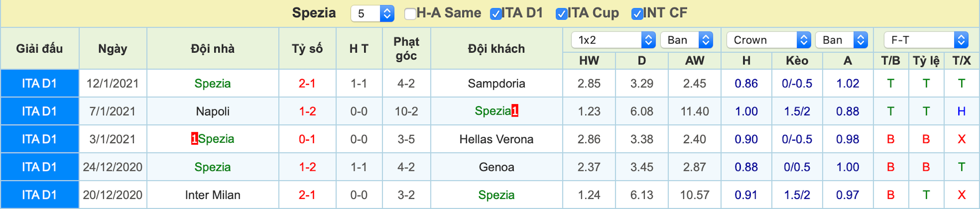Disable the INT CF checkbox

[x=637, y=14]
